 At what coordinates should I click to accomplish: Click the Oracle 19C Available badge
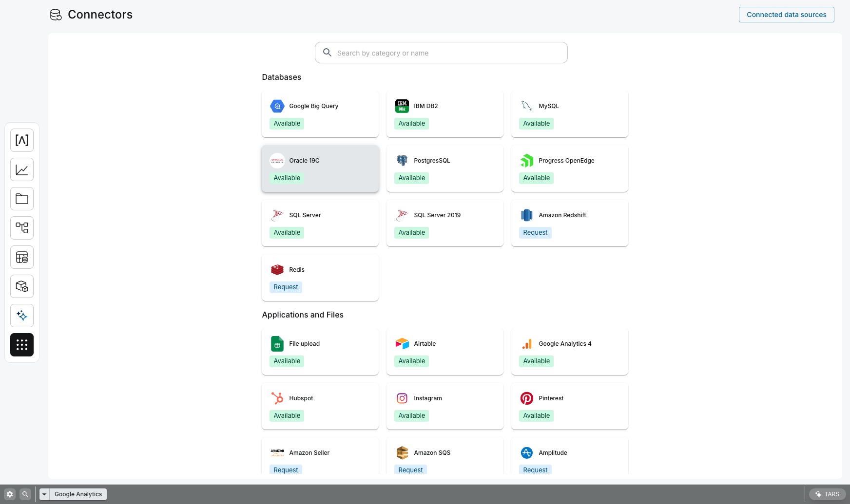coord(287,178)
